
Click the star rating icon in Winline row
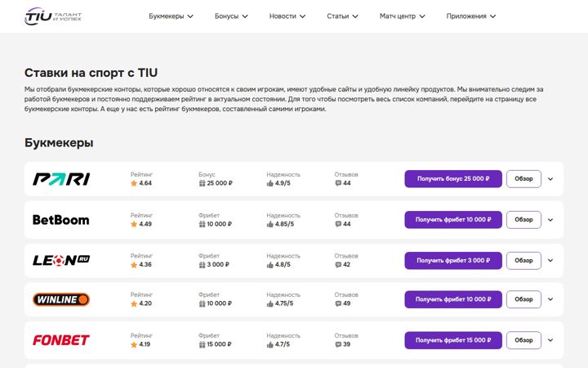(x=134, y=303)
